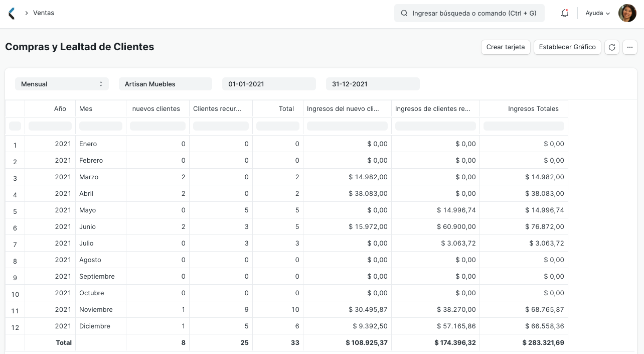Viewport: 644px width, 354px height.
Task: Click the Establecer Gráfico button
Action: [567, 47]
